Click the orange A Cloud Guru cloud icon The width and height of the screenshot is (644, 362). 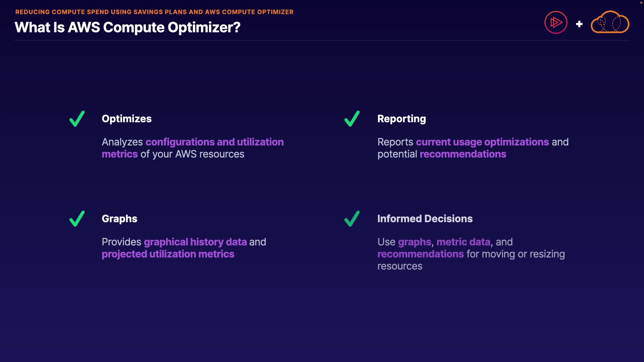[610, 22]
